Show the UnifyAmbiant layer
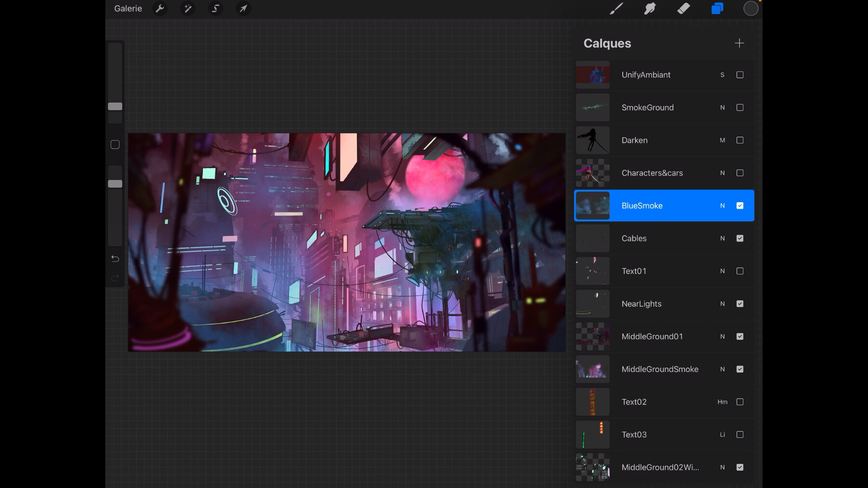Viewport: 868px width, 488px height. coord(740,75)
